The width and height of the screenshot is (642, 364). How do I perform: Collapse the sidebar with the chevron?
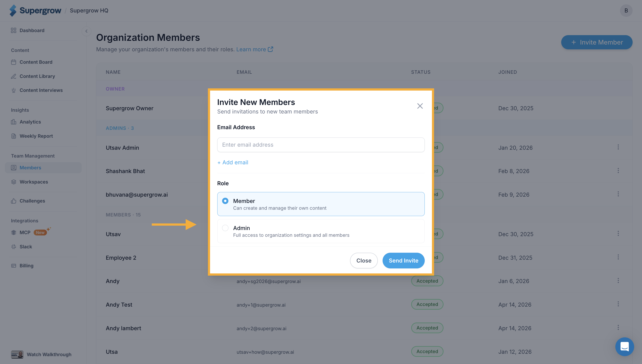tap(86, 31)
